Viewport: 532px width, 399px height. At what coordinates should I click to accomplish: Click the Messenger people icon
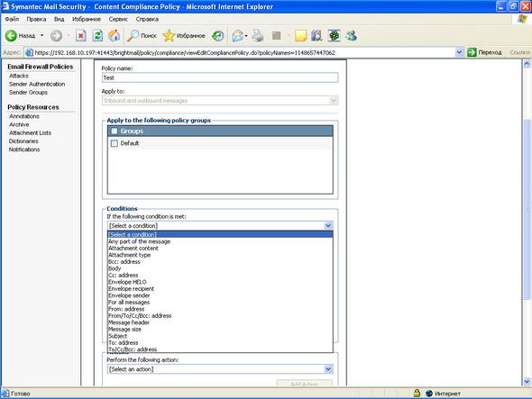351,36
